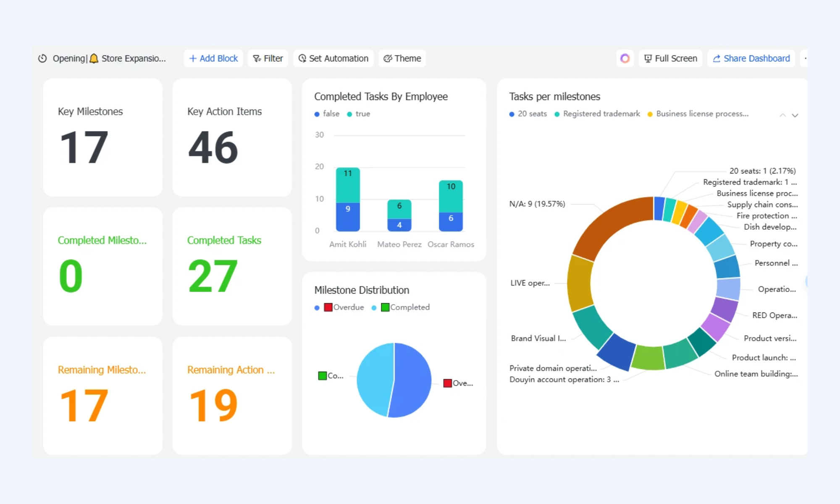This screenshot has width=840, height=504.
Task: Open the Filter option
Action: click(x=268, y=58)
